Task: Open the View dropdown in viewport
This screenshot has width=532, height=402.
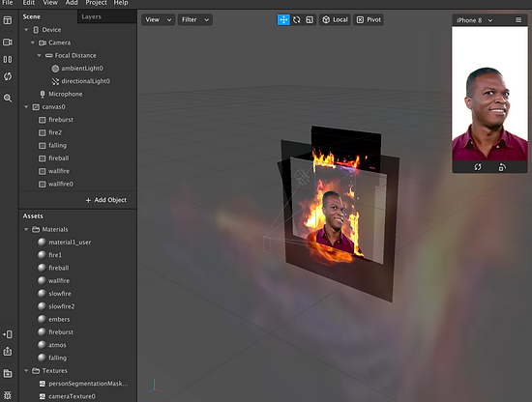Action: tap(158, 19)
